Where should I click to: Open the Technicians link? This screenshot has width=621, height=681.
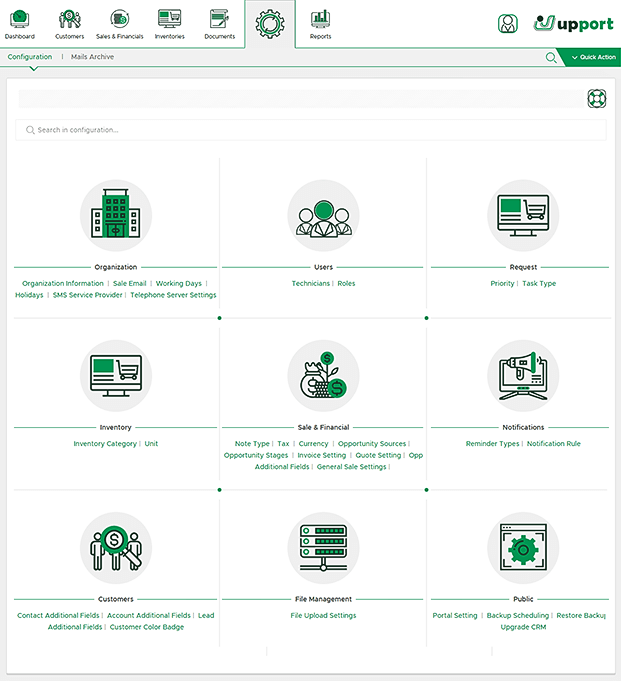(x=310, y=283)
